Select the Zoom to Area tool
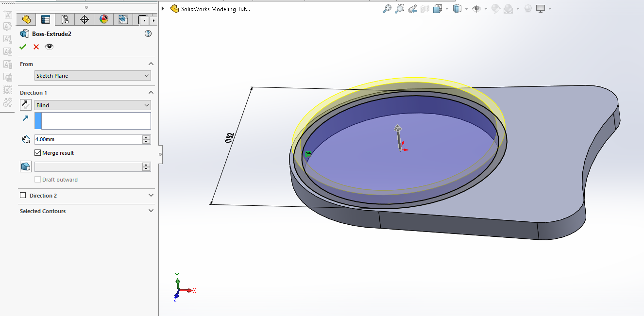The width and height of the screenshot is (644, 316). click(400, 9)
